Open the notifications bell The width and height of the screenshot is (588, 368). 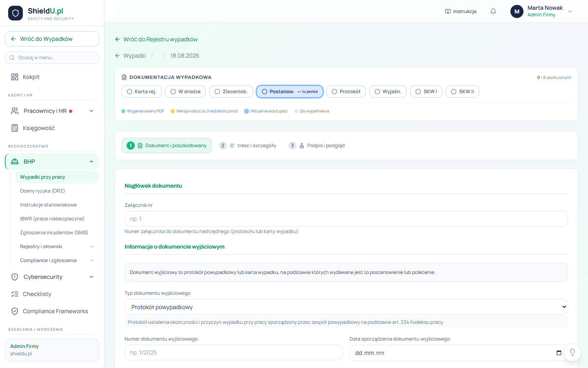coord(493,11)
